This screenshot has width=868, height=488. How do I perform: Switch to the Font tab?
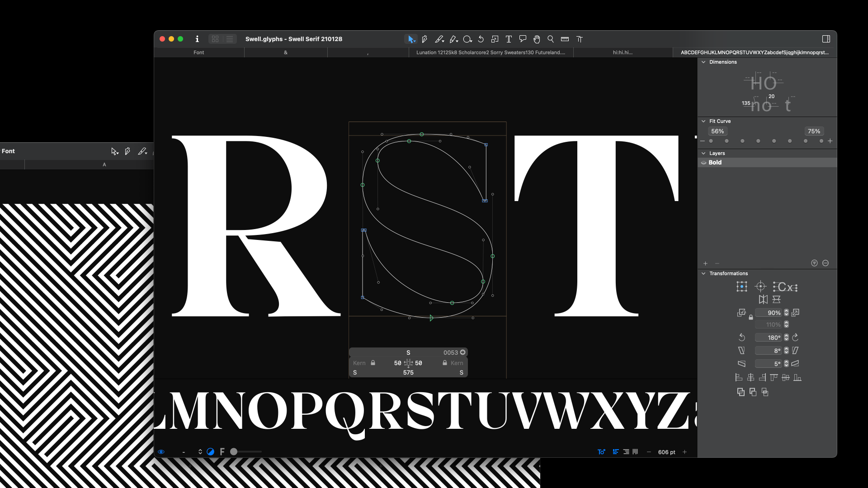pos(198,52)
